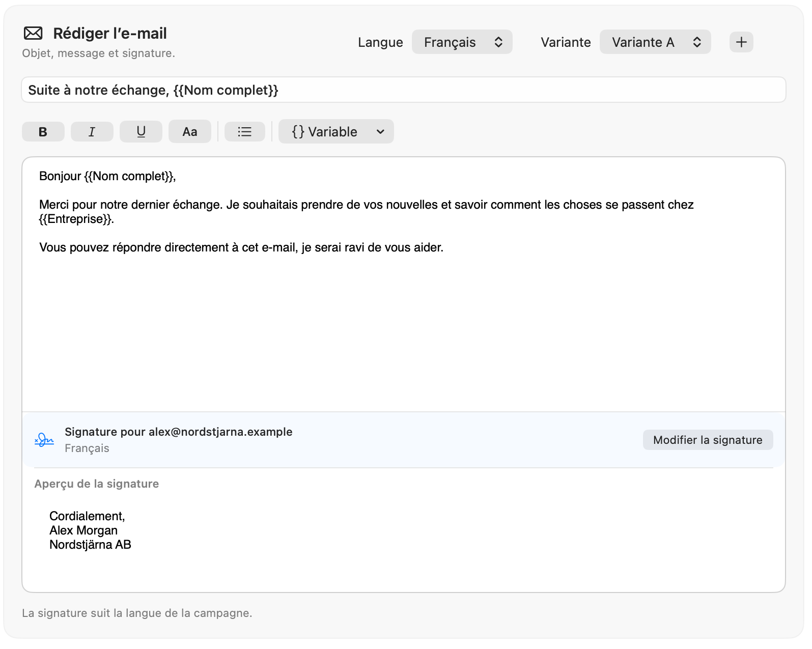The height and width of the screenshot is (649, 812).
Task: Underline the selected text
Action: pyautogui.click(x=141, y=132)
